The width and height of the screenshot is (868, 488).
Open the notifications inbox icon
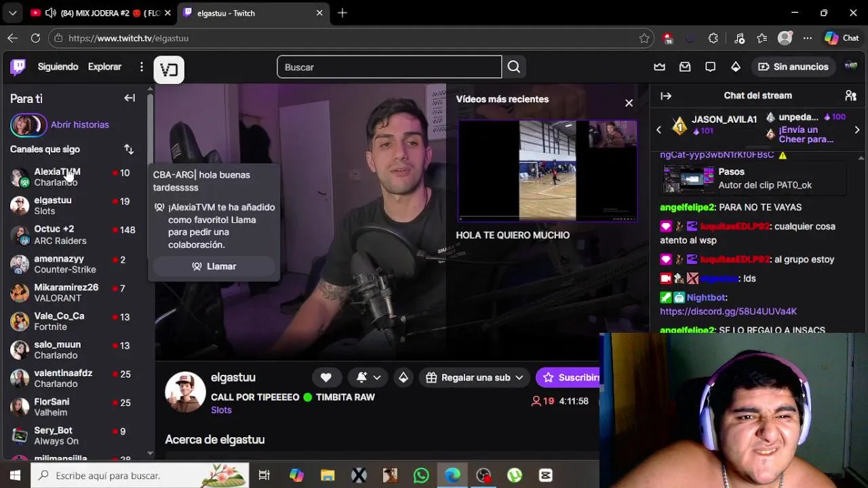click(685, 66)
